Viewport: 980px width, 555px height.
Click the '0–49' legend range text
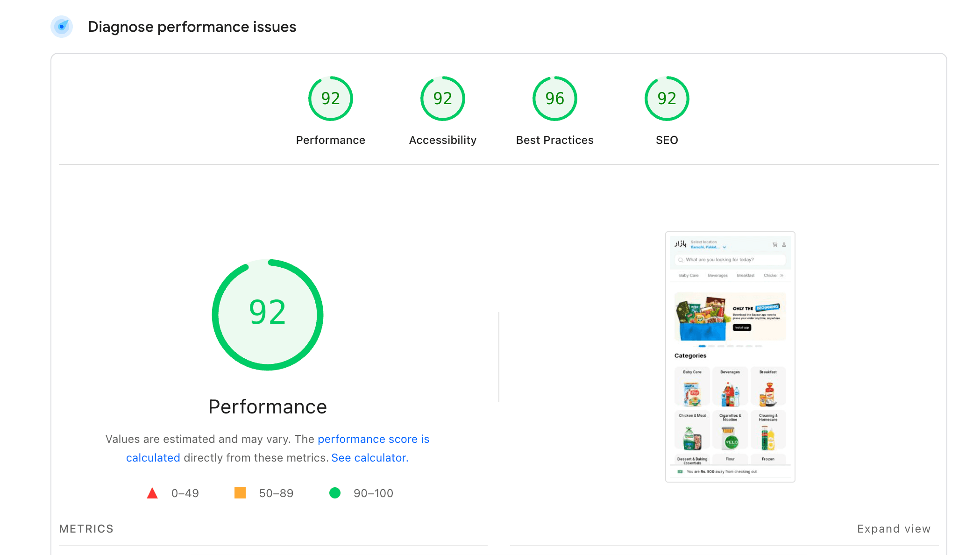point(185,493)
